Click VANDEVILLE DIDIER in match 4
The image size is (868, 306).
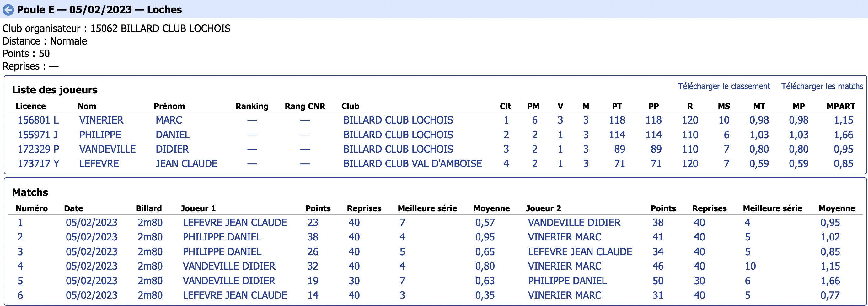click(229, 266)
